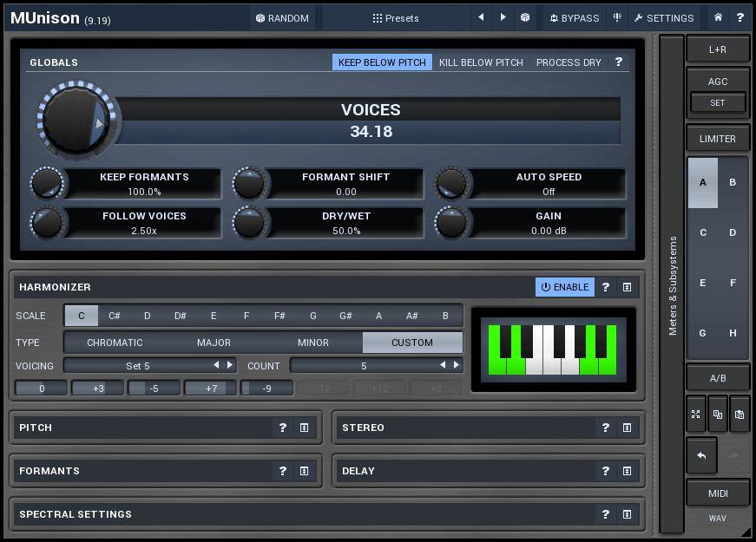Load the previous preset arrow

481,17
